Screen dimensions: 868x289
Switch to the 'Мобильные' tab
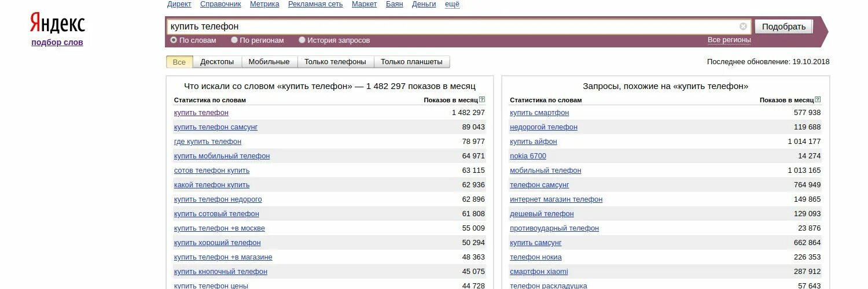coord(269,62)
